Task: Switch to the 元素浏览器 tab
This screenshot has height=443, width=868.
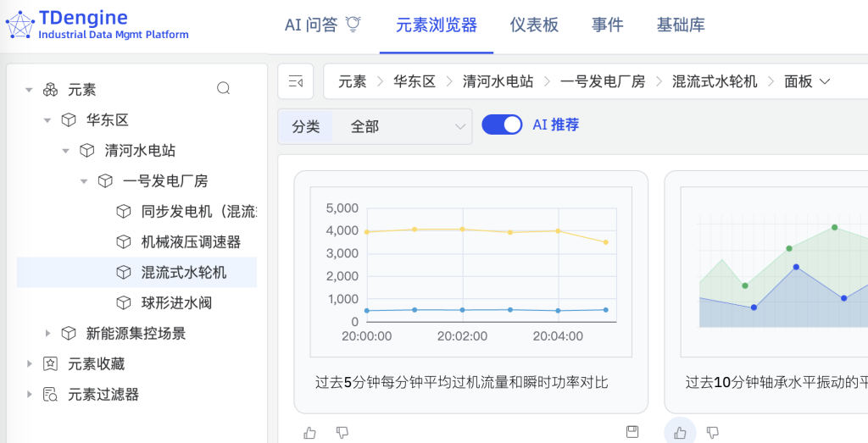Action: (x=437, y=25)
